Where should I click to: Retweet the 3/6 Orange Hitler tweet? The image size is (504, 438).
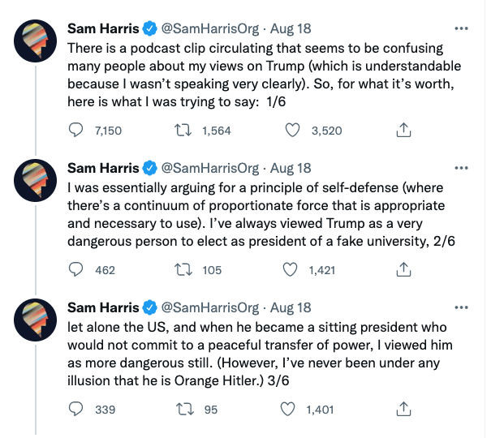pyautogui.click(x=184, y=410)
